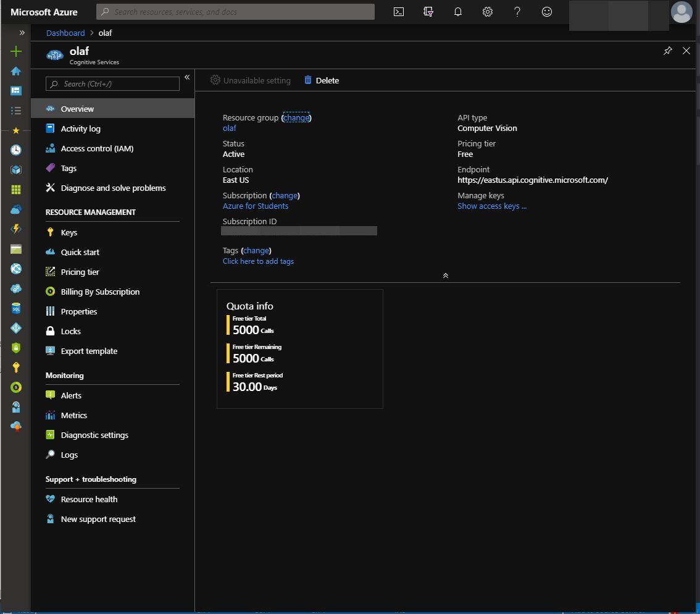Open Resource groups cube icon
The width and height of the screenshot is (700, 614).
tap(16, 170)
